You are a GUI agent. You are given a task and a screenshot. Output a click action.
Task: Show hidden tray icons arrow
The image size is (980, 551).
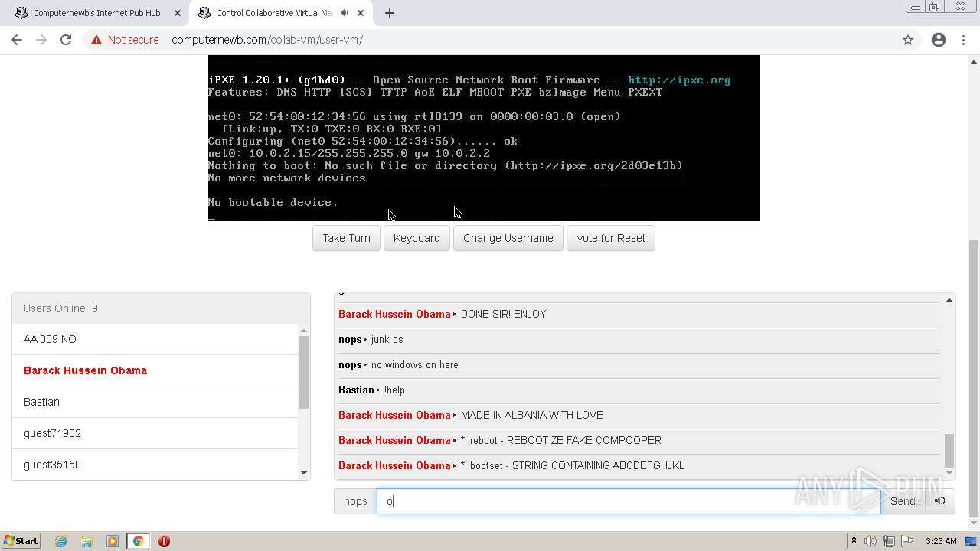(854, 541)
